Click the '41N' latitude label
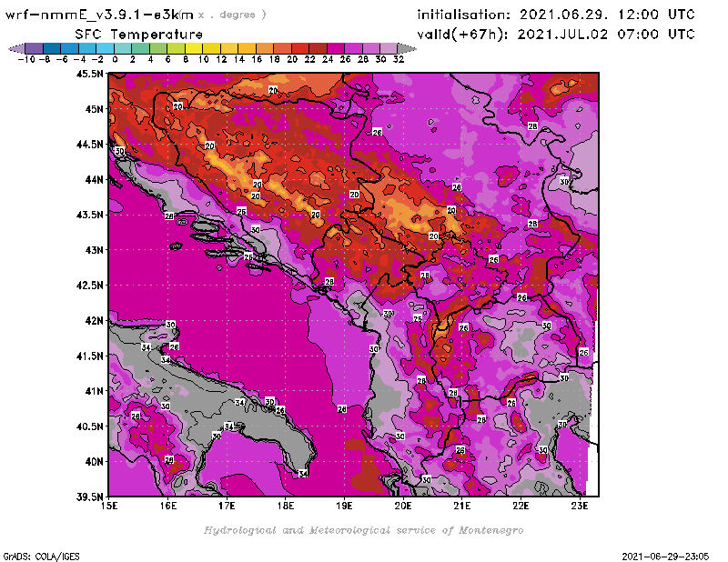 95,391
